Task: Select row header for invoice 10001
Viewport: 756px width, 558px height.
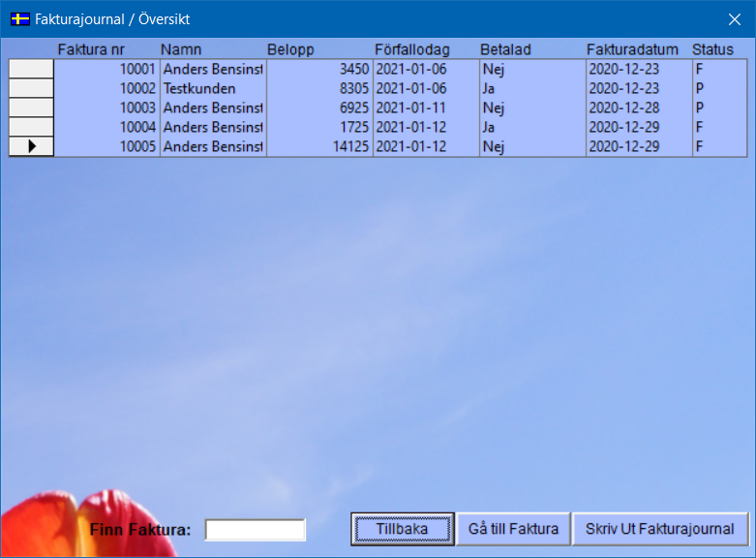Action: click(31, 69)
